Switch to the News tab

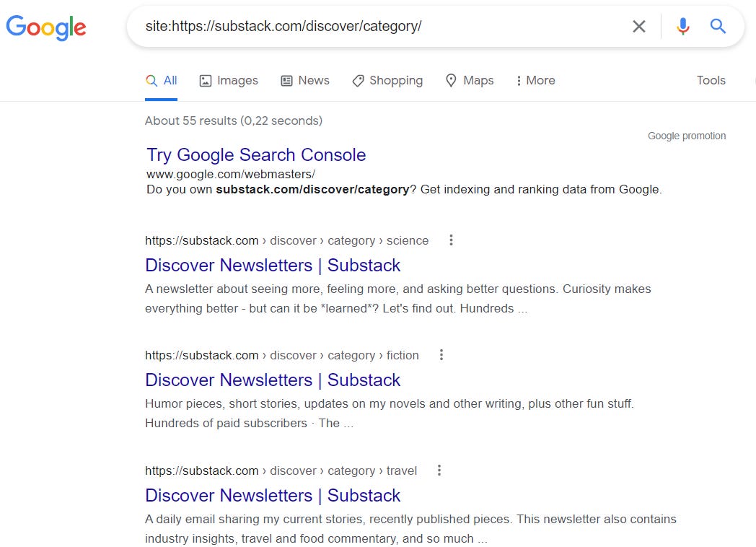tap(304, 80)
